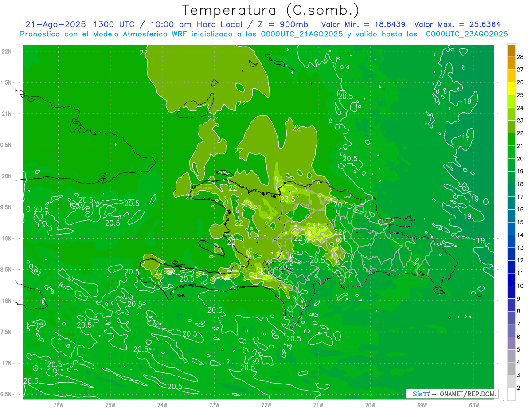This screenshot has width=532, height=411.
Task: Click the 69W longitude axis label
Action: (x=422, y=405)
